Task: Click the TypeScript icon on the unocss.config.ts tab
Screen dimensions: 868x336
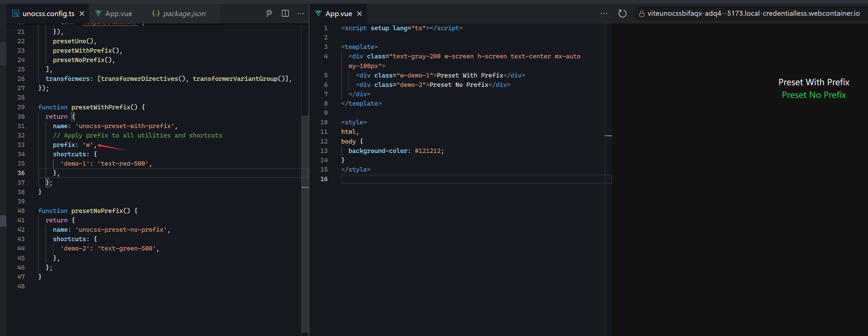Action: point(15,13)
